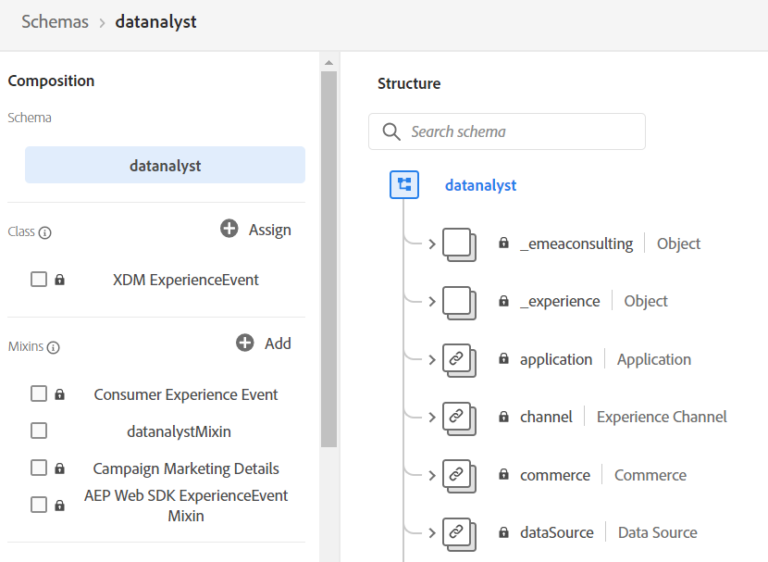Screen dimensions: 768x562
Task: Select the datanalyst schema in Composition
Action: (x=165, y=166)
